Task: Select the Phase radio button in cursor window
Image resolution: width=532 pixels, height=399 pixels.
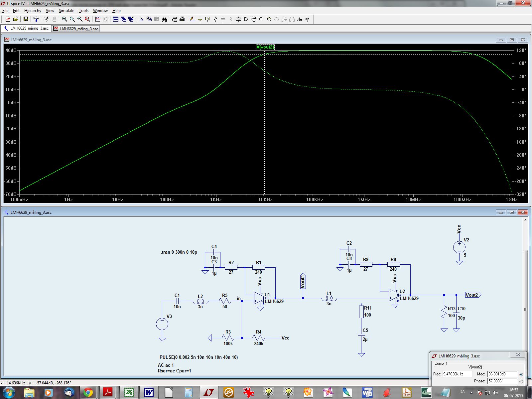Action: 521,381
